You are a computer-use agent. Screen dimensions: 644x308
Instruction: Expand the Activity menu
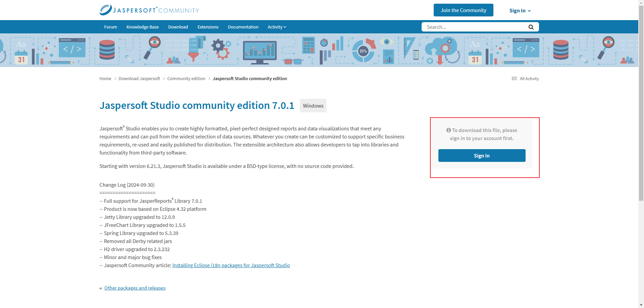click(277, 27)
